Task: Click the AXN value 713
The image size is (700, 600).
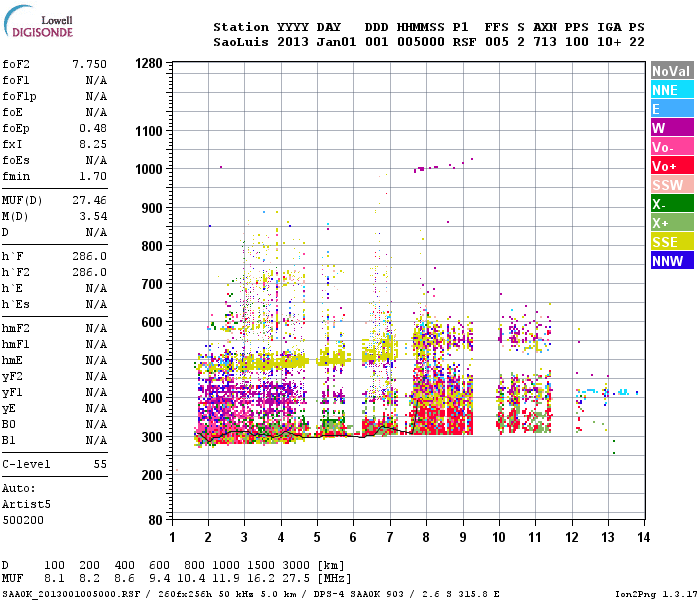Action: [545, 42]
